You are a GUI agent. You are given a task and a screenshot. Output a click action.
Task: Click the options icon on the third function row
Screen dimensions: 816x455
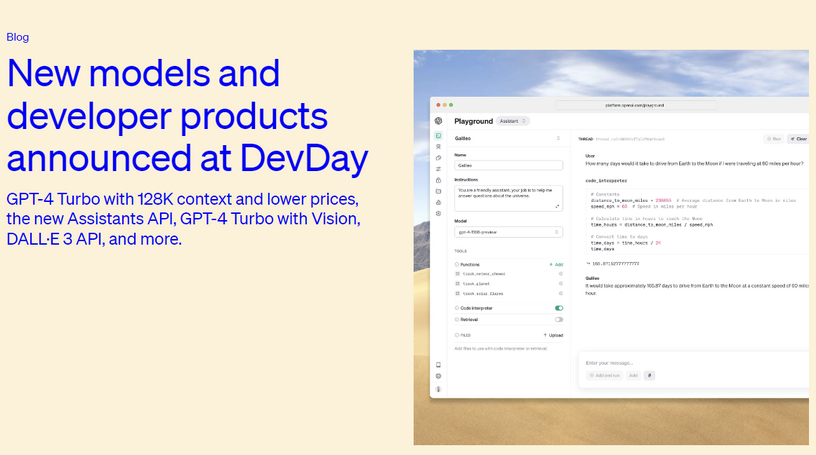[x=560, y=294]
